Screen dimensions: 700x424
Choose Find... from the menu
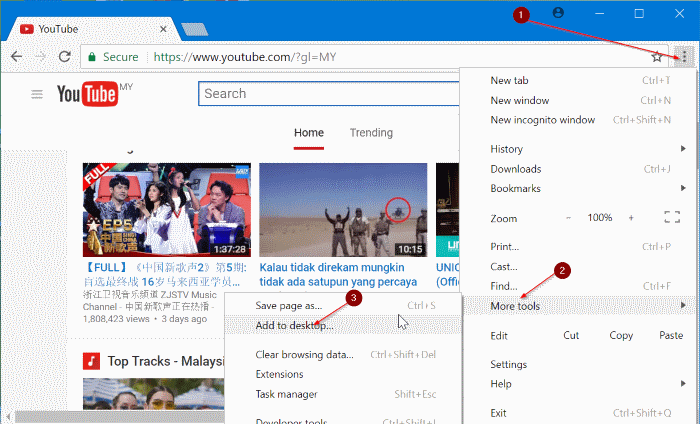[x=579, y=286]
